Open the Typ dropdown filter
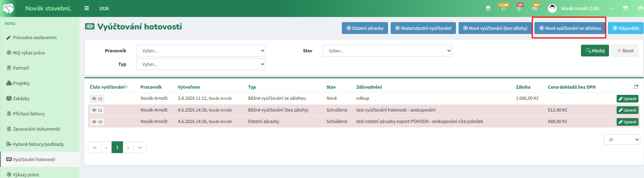Image resolution: width=644 pixels, height=178 pixels. coord(201,64)
